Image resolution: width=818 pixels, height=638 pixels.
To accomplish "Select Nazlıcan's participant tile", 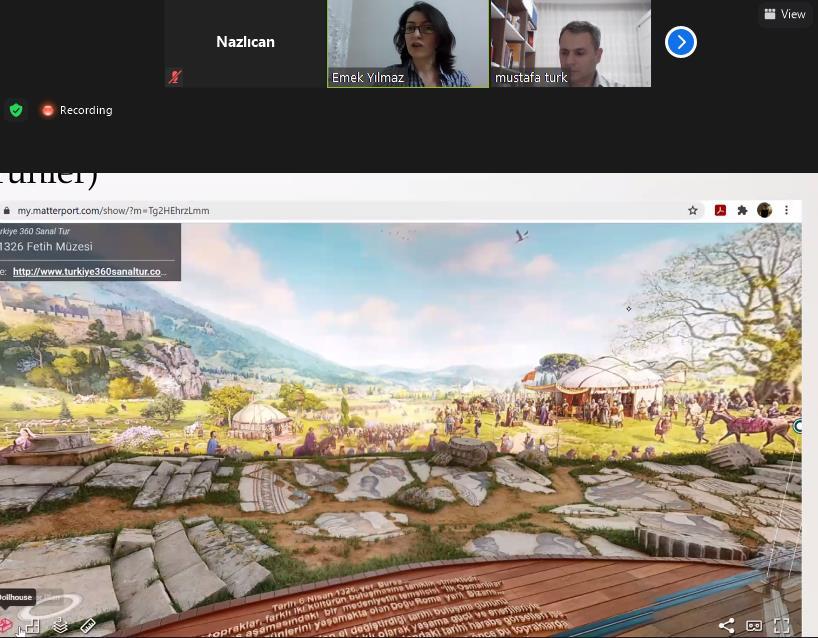I will (245, 43).
